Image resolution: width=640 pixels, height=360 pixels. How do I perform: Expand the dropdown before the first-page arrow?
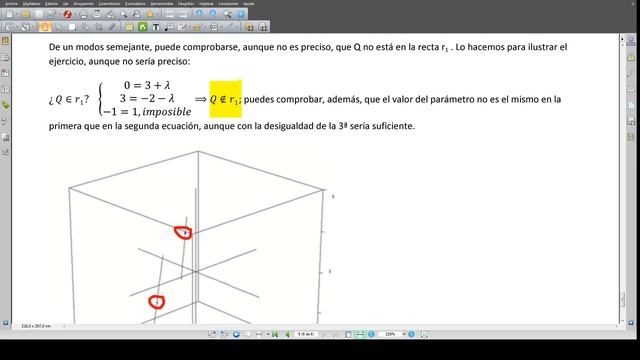[x=268, y=334]
